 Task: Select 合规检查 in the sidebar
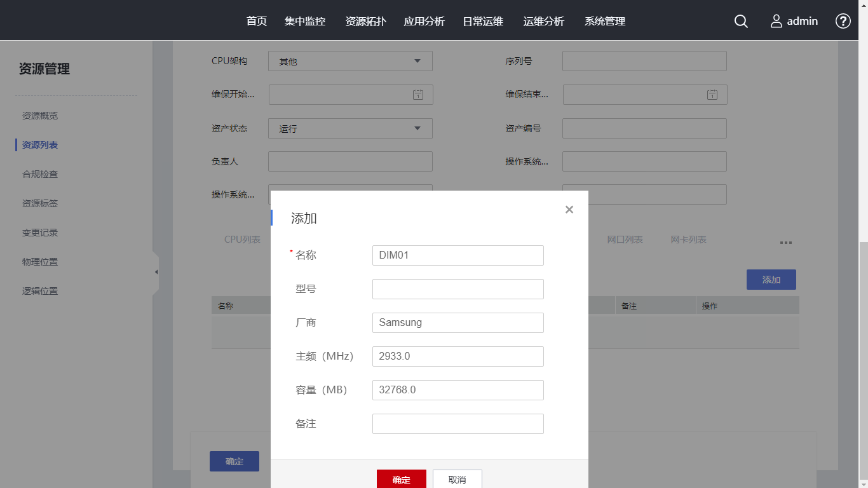click(40, 174)
